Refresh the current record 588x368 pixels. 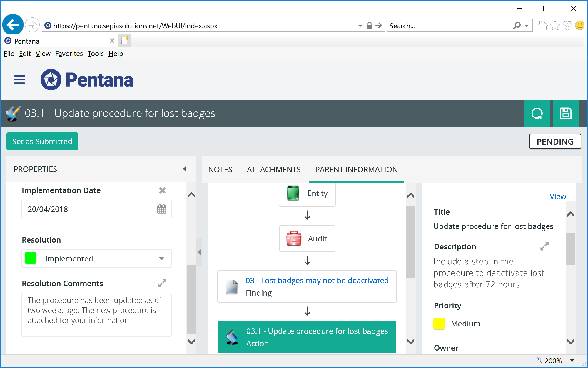537,113
